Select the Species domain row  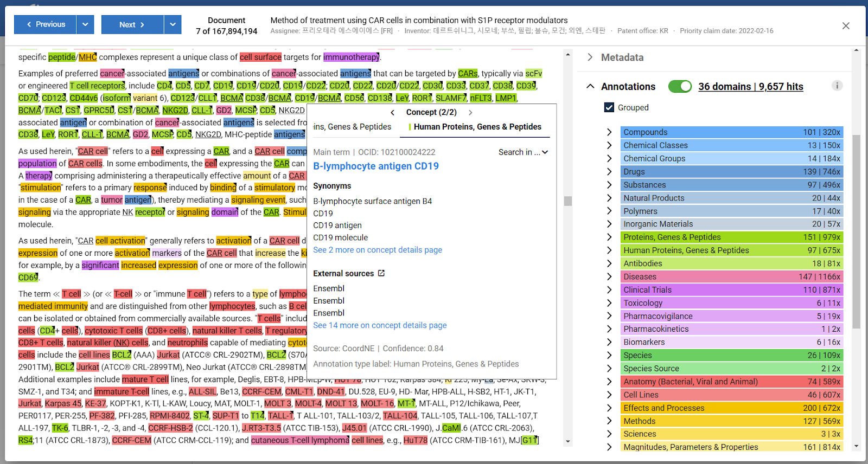pos(731,355)
